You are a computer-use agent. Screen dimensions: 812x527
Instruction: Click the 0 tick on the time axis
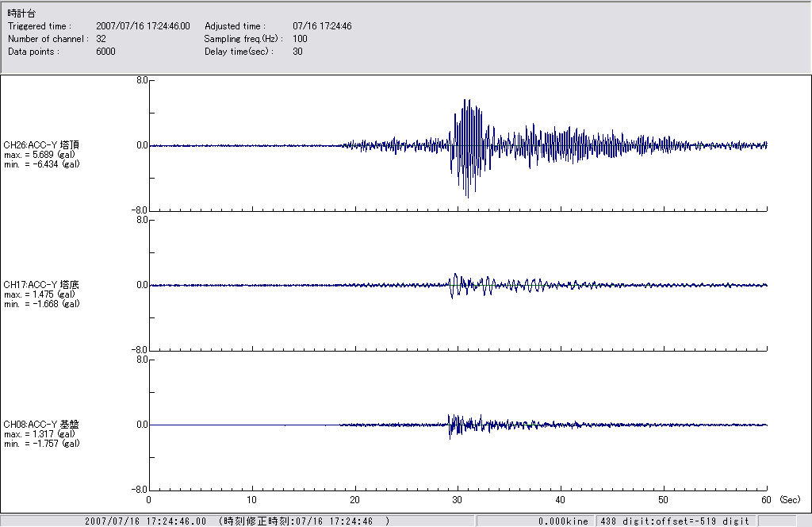coord(149,500)
